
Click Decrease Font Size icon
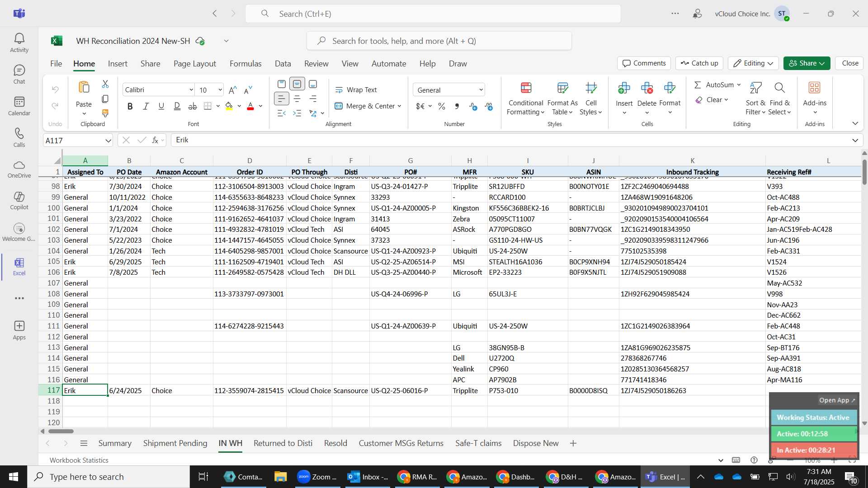(248, 90)
